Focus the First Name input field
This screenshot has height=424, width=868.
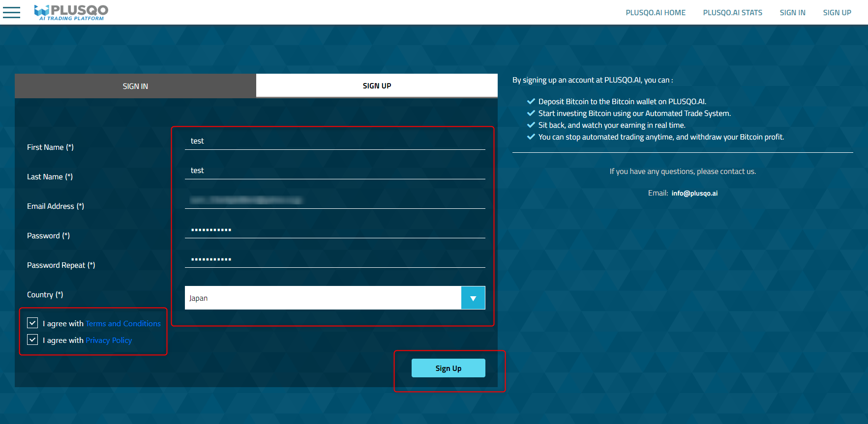point(335,141)
